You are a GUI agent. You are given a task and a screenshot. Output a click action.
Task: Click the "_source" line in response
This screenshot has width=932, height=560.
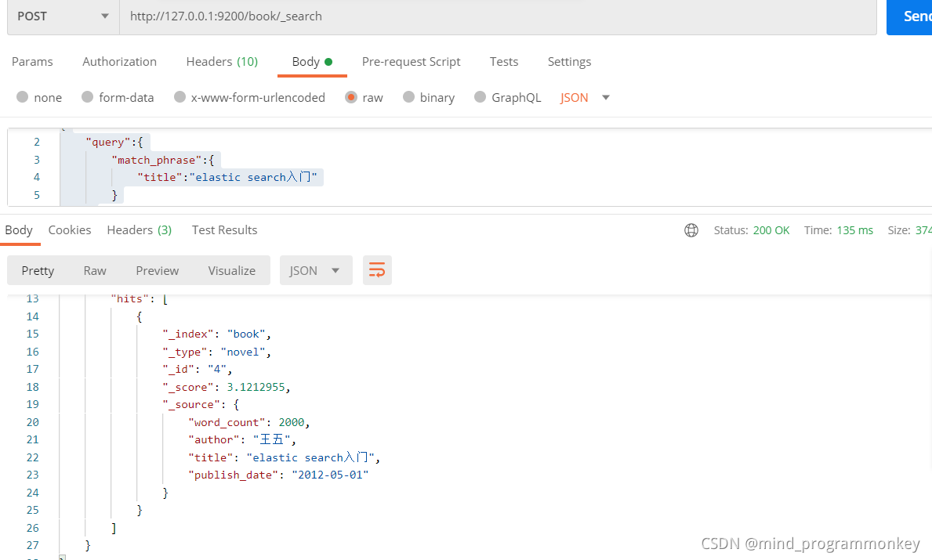coord(201,404)
